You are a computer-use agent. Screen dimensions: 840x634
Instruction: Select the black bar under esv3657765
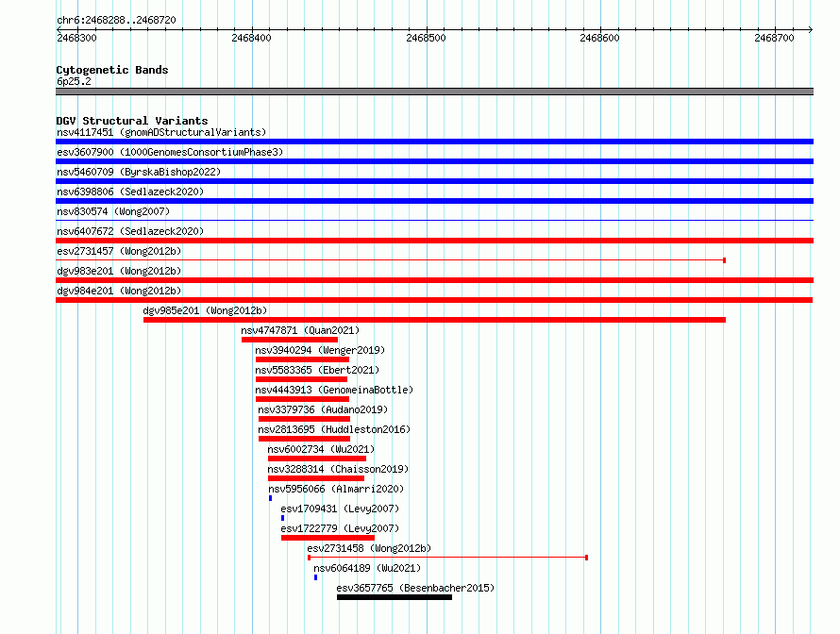click(x=395, y=597)
